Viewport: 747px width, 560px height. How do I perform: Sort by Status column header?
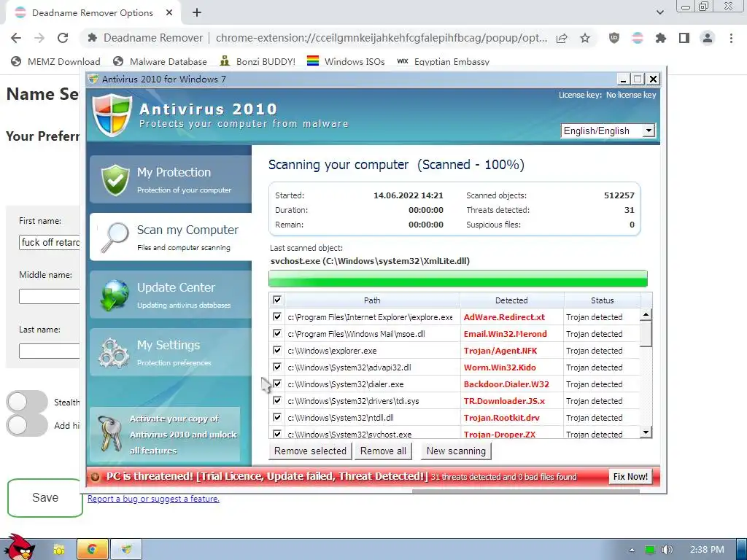tap(602, 300)
